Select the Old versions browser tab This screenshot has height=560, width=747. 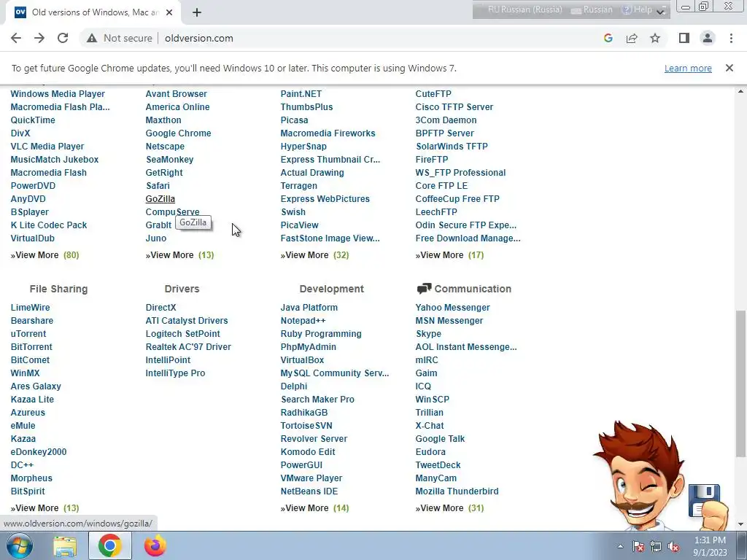click(94, 12)
